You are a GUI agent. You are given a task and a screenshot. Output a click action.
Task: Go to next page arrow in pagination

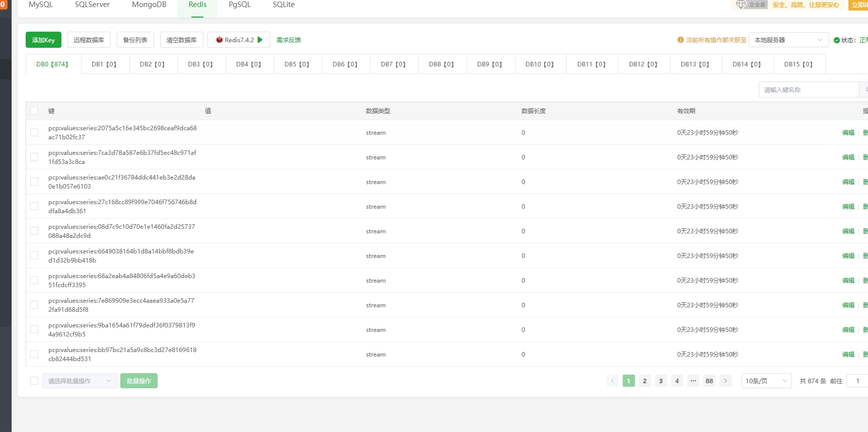726,381
